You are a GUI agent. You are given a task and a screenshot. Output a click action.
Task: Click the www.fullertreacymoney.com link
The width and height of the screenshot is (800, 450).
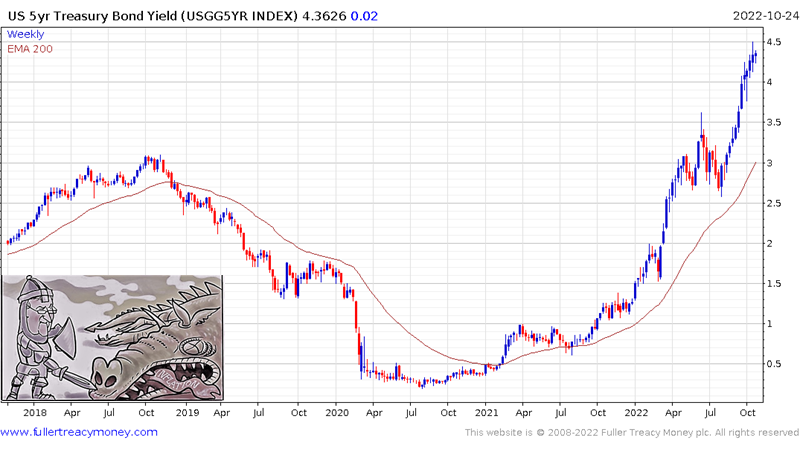pyautogui.click(x=79, y=432)
